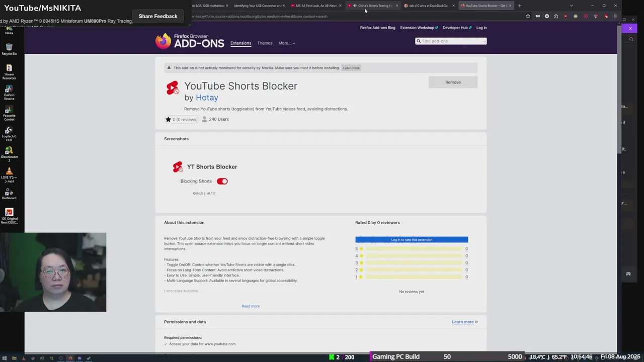This screenshot has width=644, height=362.
Task: Click the '240 Users' text
Action: pos(219,119)
